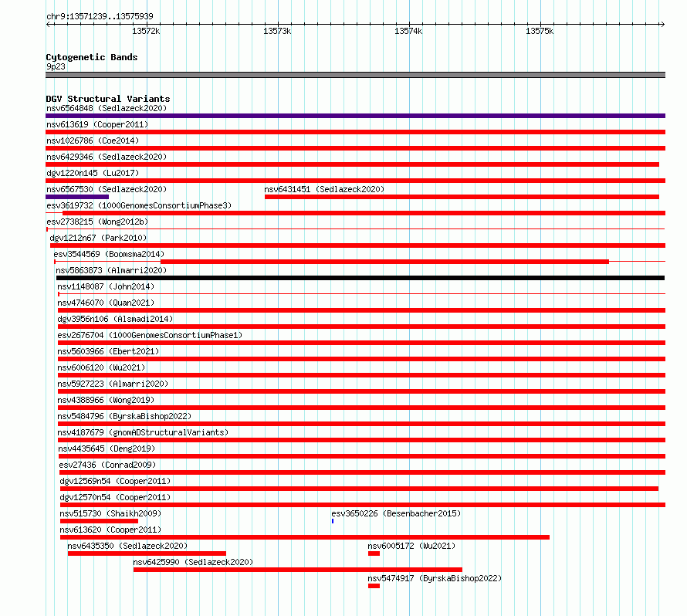Click nsv6435350 (Sedlazeck2020) label

(127, 546)
